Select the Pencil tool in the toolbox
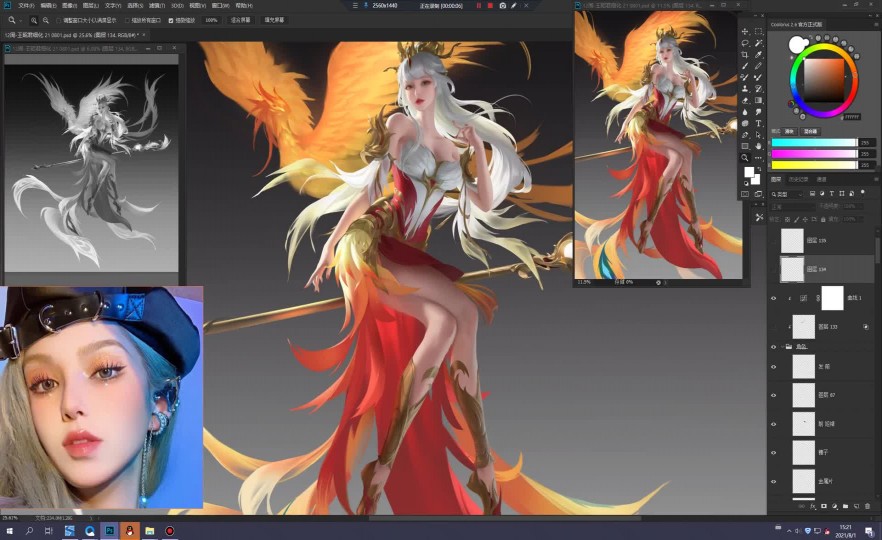The image size is (882, 540). point(758,66)
